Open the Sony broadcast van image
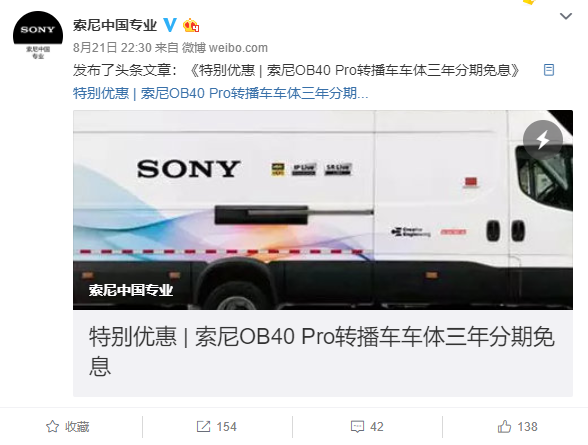The image size is (588, 445). [x=322, y=210]
